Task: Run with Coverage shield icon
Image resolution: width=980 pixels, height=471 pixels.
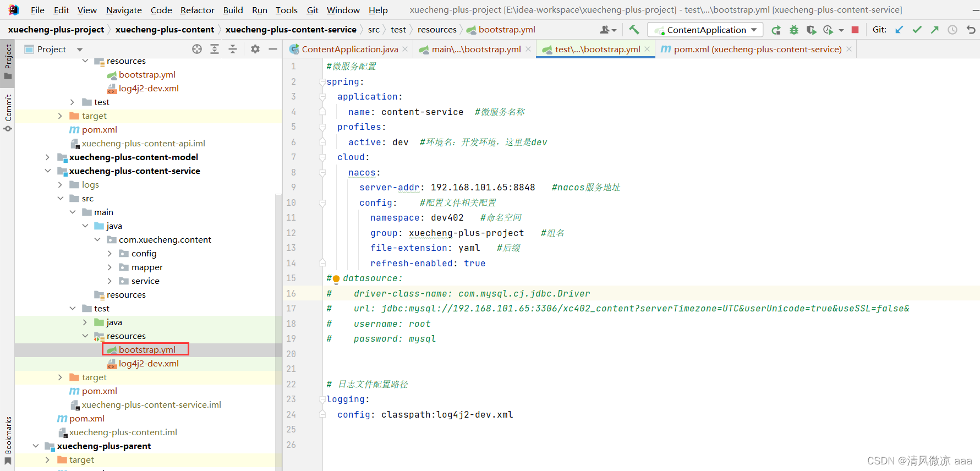Action: (x=811, y=30)
